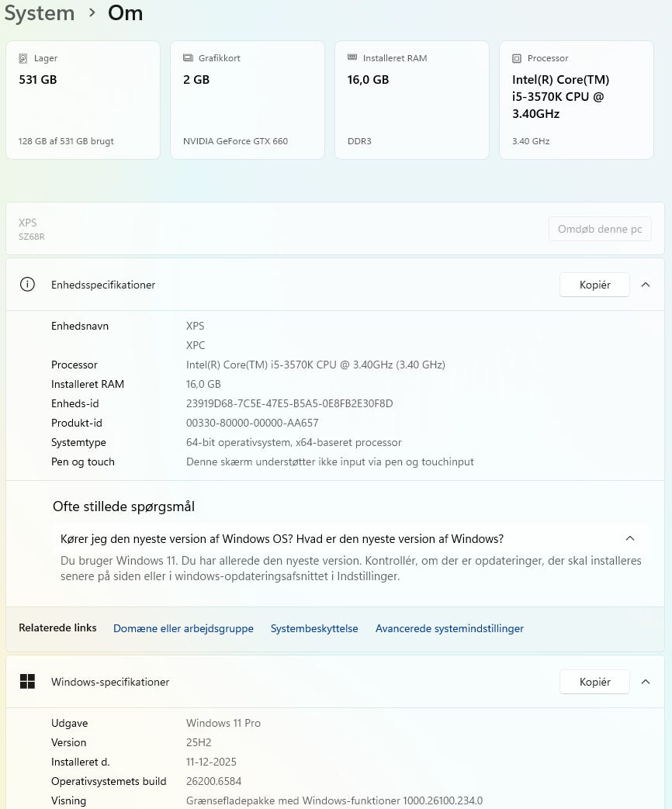Screen dimensions: 672x809
Task: Open the NVIDIA GeForce GTX 660 card
Action: [248, 101]
